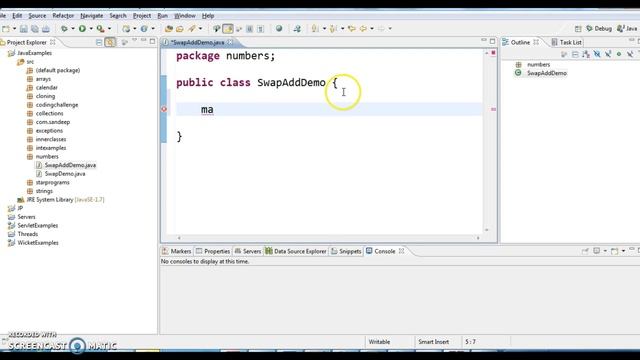Viewport: 640px width, 360px height.
Task: Open the Snippets tab
Action: [x=346, y=251]
